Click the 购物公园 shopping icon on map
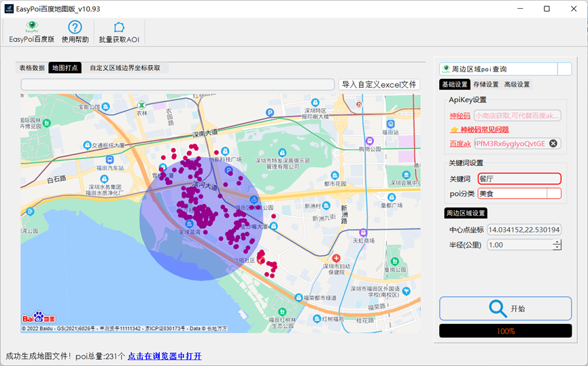The height and width of the screenshot is (366, 588). [x=369, y=141]
